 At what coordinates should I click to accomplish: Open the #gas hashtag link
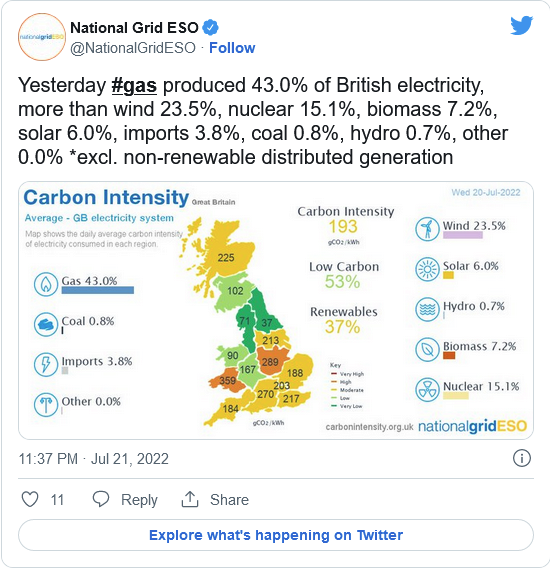point(134,85)
